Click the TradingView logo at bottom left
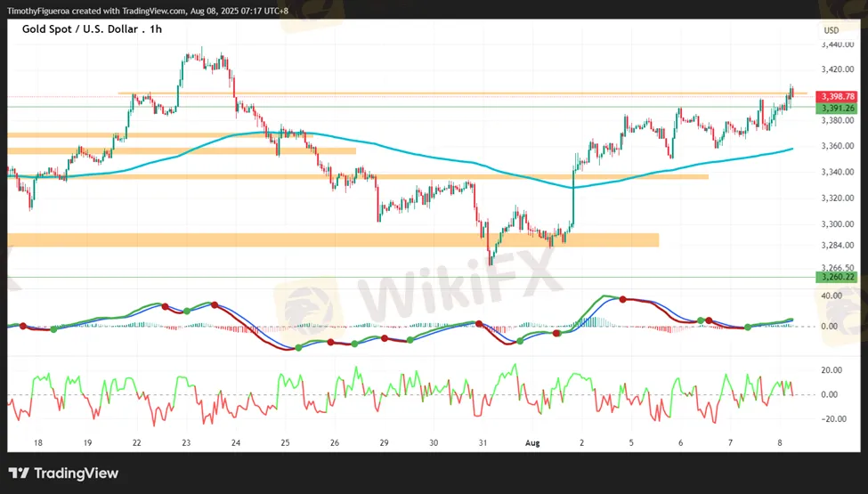The image size is (868, 494). (63, 473)
